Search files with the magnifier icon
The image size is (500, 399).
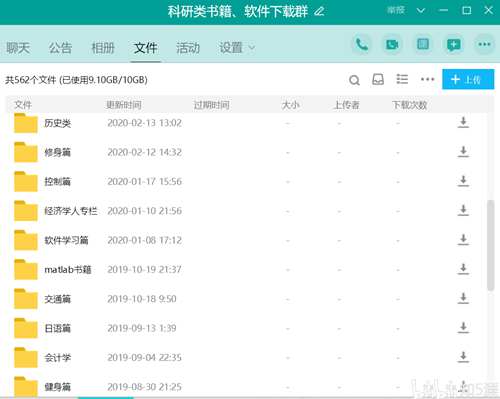tap(354, 80)
